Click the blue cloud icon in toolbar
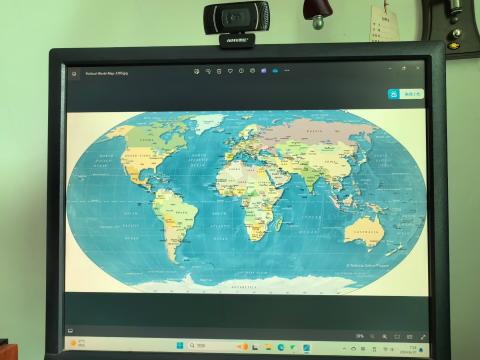 pos(275,71)
